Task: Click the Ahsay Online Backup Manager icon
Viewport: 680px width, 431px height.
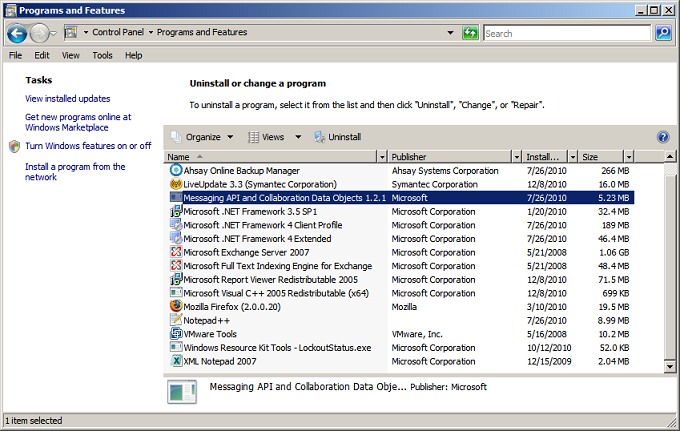Action: tap(176, 171)
